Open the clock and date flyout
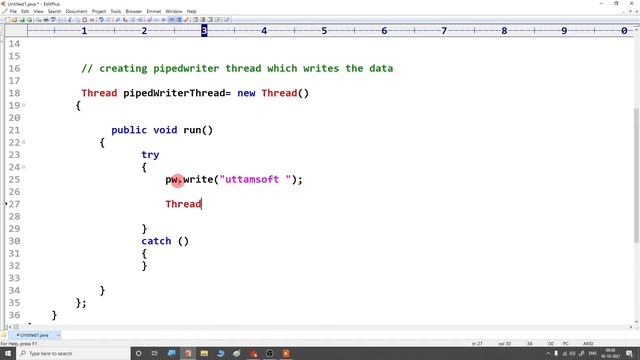This screenshot has width=640, height=360. tap(611, 353)
